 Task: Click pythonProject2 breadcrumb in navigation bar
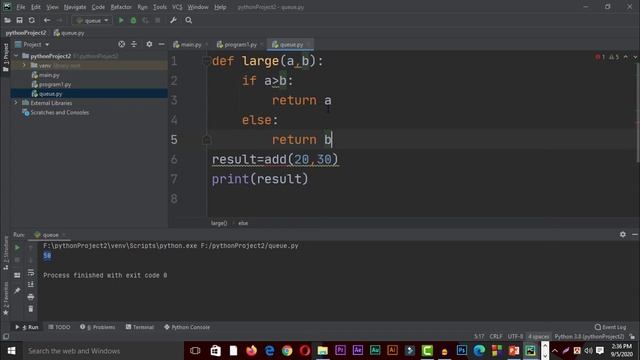click(26, 33)
